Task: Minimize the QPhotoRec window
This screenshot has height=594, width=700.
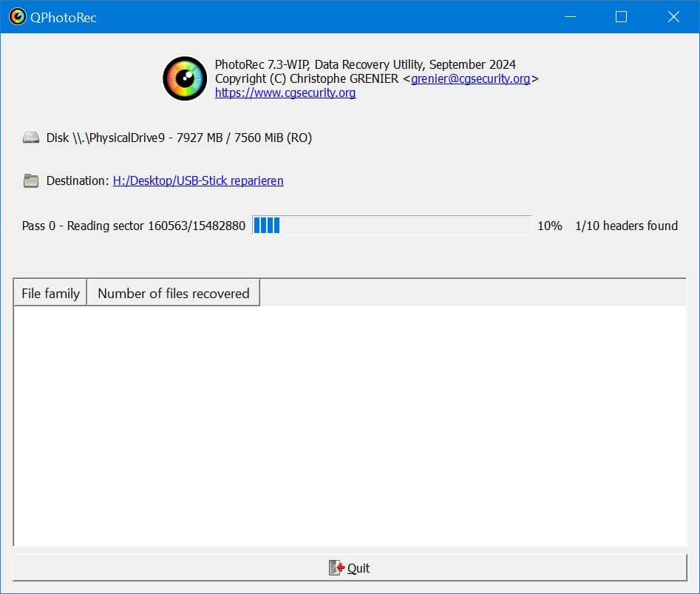Action: click(x=570, y=17)
